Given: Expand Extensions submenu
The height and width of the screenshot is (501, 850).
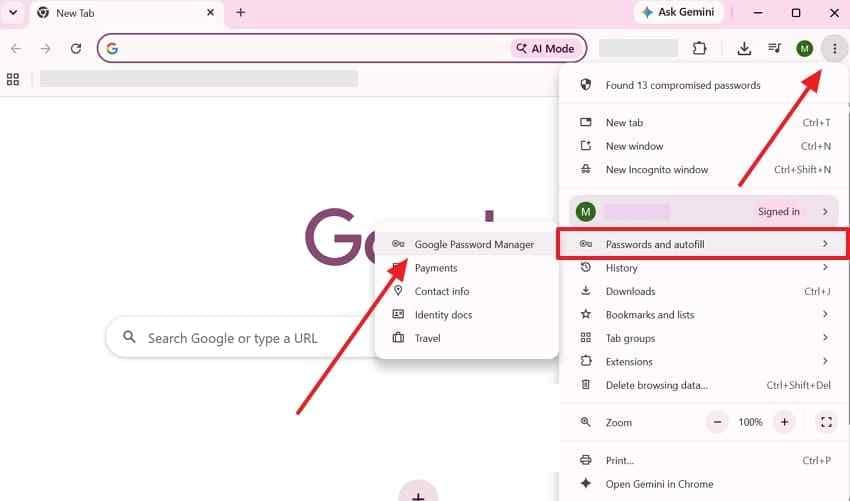Looking at the screenshot, I should click(x=703, y=362).
